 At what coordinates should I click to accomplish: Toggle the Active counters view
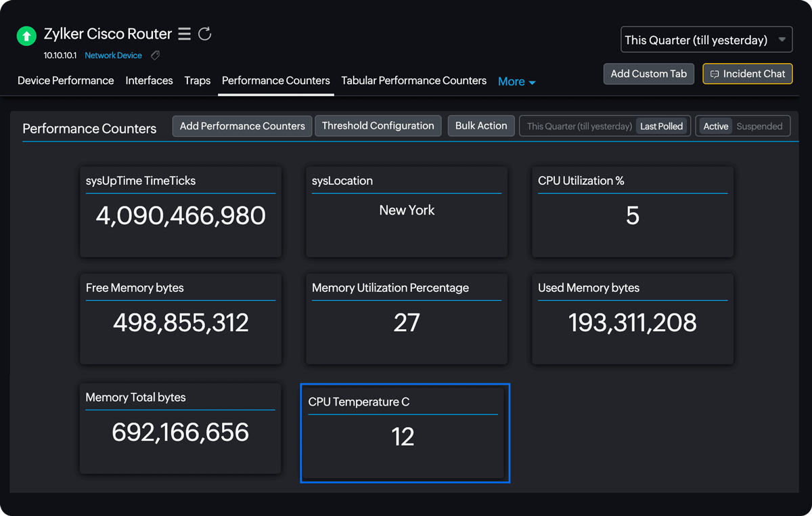[715, 127]
